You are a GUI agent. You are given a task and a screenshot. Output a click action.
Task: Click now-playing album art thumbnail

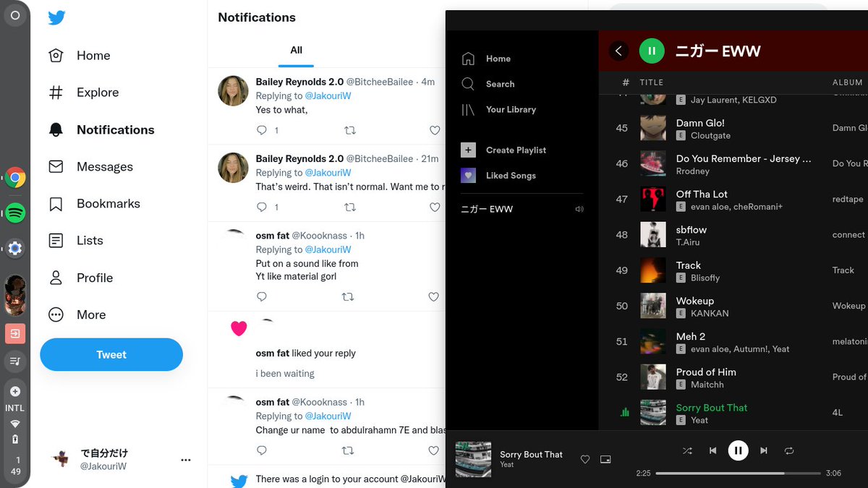coord(473,459)
